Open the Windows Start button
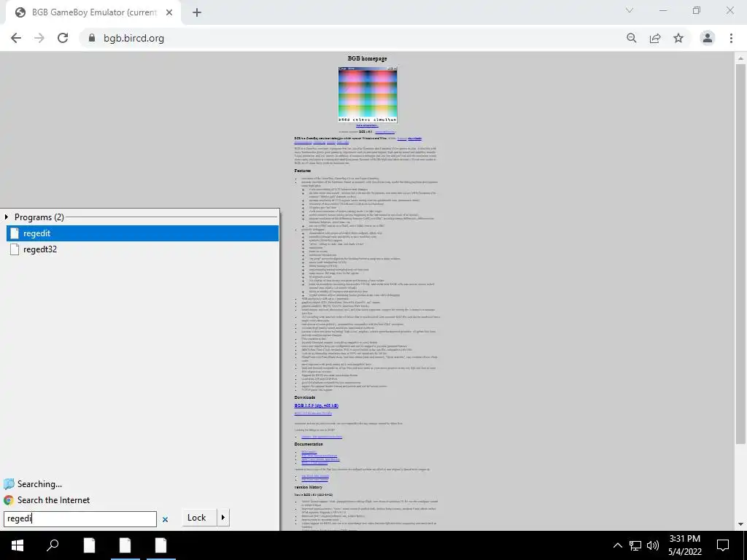This screenshot has width=747, height=560. 18,545
